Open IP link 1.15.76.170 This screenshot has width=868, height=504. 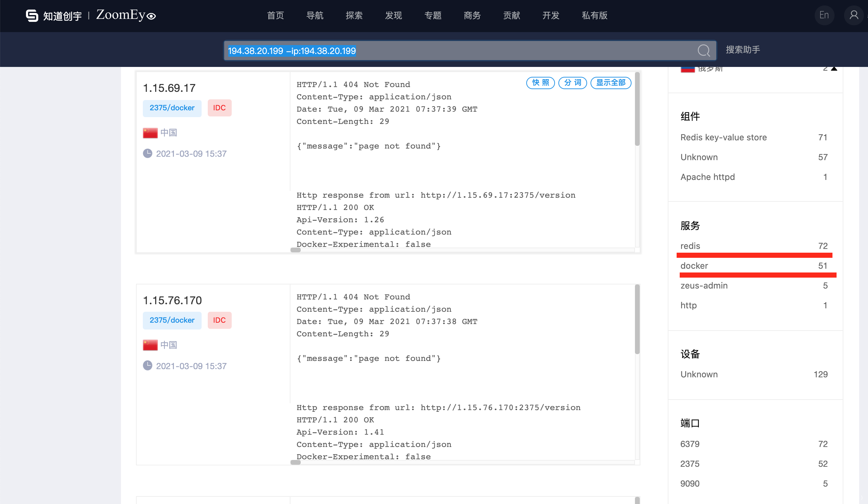click(172, 300)
